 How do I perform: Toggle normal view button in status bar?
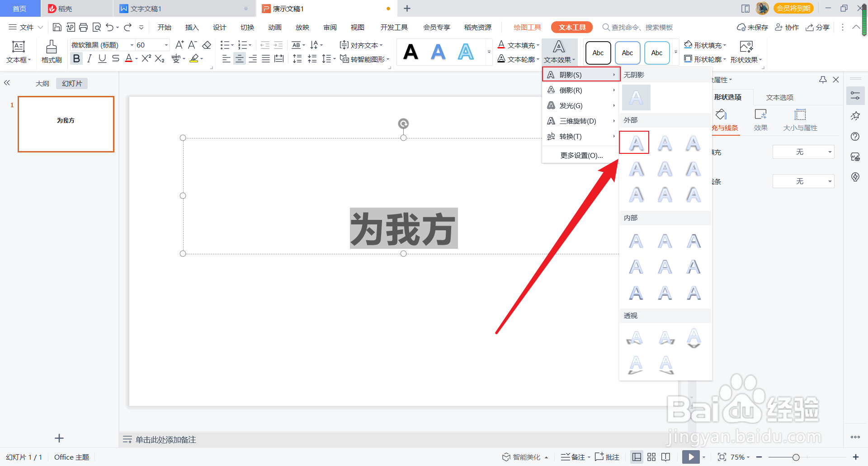point(637,457)
